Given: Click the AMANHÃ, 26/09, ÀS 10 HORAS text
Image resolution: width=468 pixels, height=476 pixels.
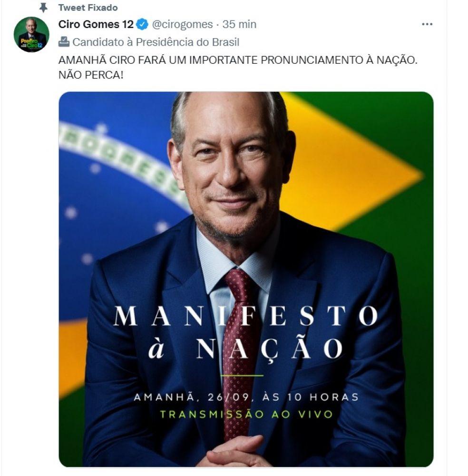Looking at the screenshot, I should click(x=246, y=397).
